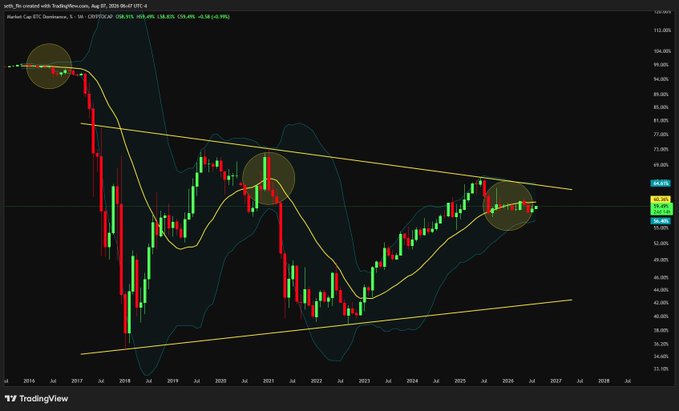Click the high value H59.49% in legend
This screenshot has width=679, height=411.
click(146, 17)
